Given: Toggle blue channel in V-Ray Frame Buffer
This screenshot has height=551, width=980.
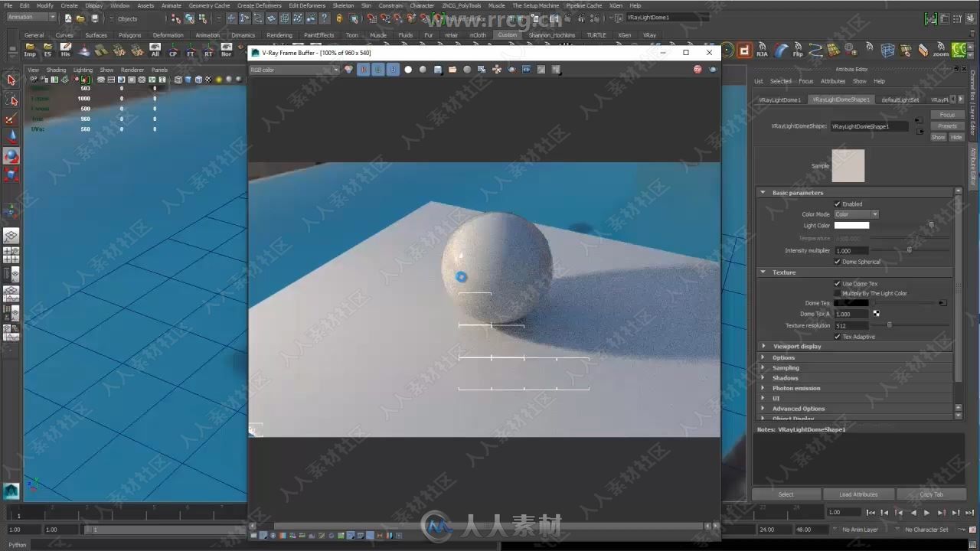Looking at the screenshot, I should point(393,70).
